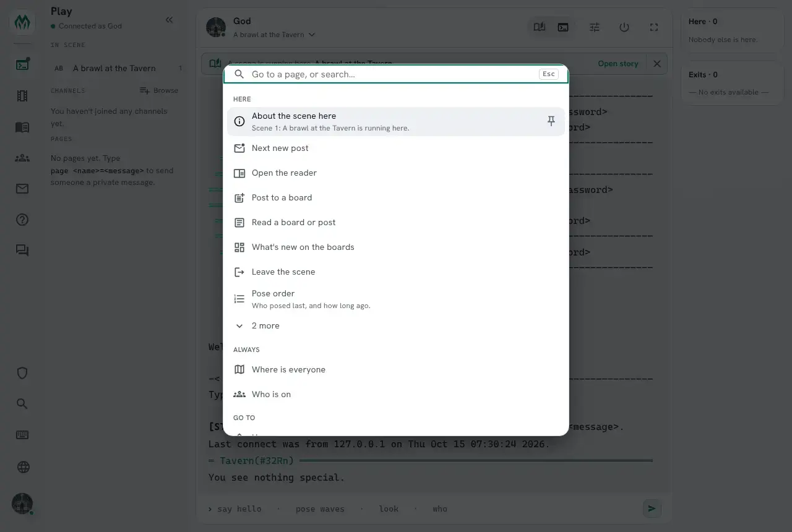Expand the 2 more items
The image size is (792, 532).
pos(395,326)
